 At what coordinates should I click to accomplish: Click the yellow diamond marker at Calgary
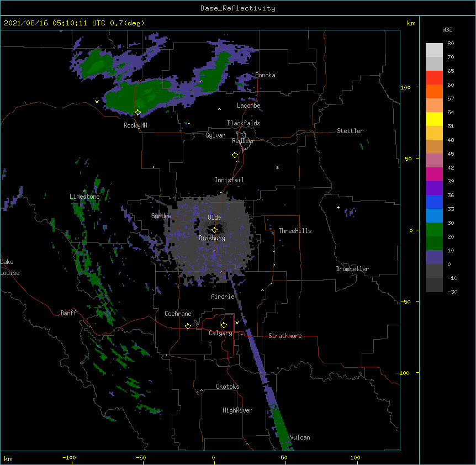click(224, 325)
